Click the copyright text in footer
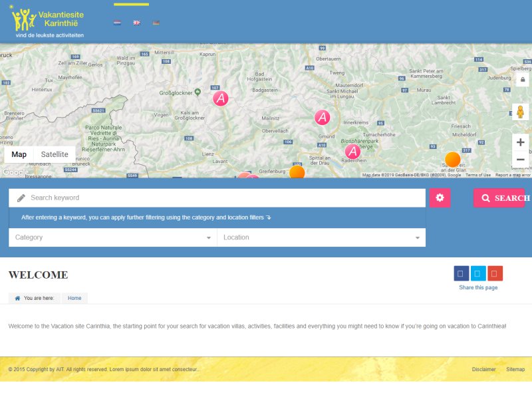The height and width of the screenshot is (399, 532). click(104, 369)
